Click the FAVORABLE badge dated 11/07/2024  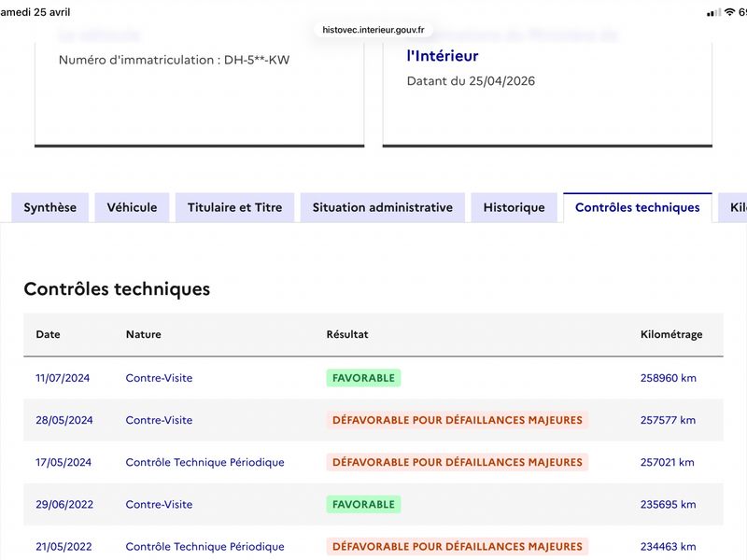tap(363, 378)
